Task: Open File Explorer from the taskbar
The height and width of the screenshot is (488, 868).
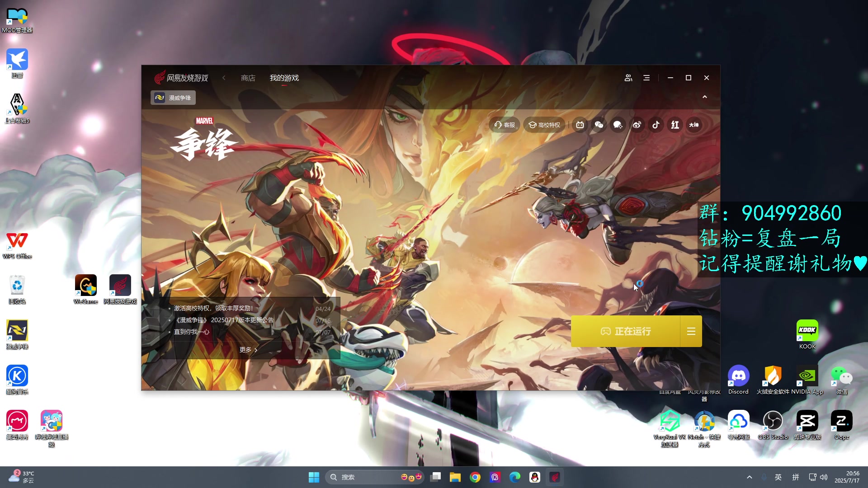Action: point(455,477)
